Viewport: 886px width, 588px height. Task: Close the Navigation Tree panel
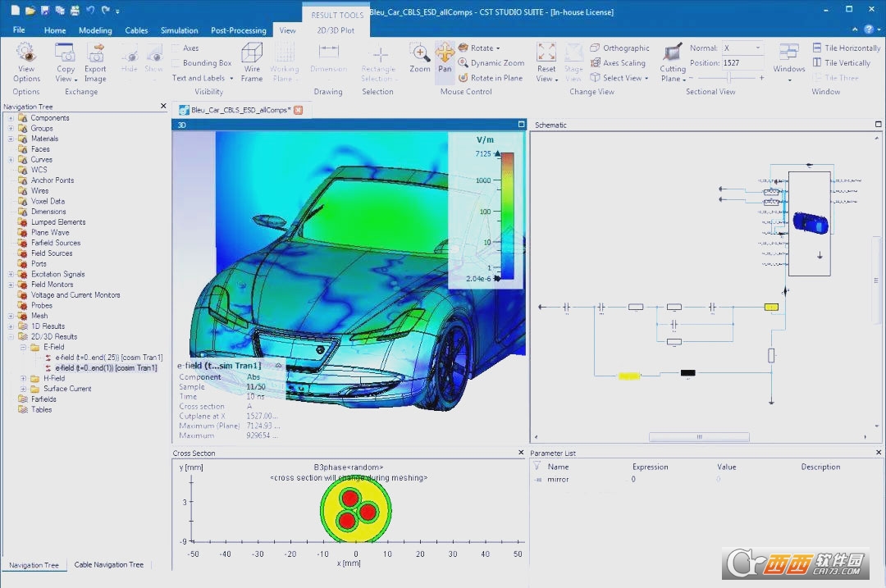[x=163, y=106]
